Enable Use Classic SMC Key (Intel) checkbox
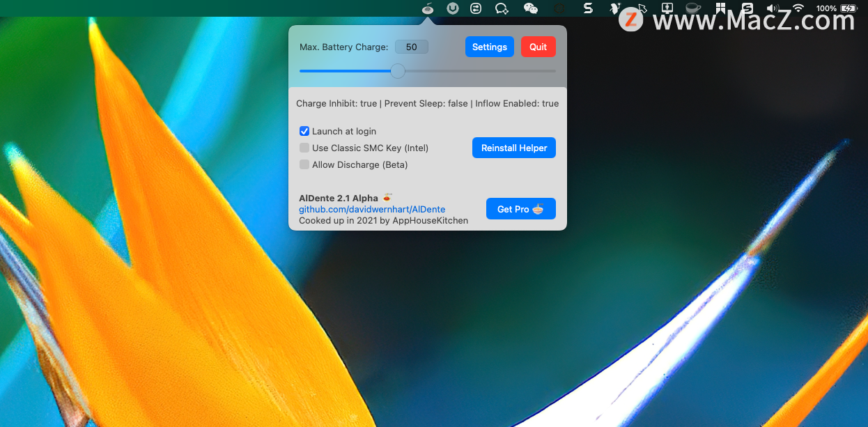 pos(304,148)
